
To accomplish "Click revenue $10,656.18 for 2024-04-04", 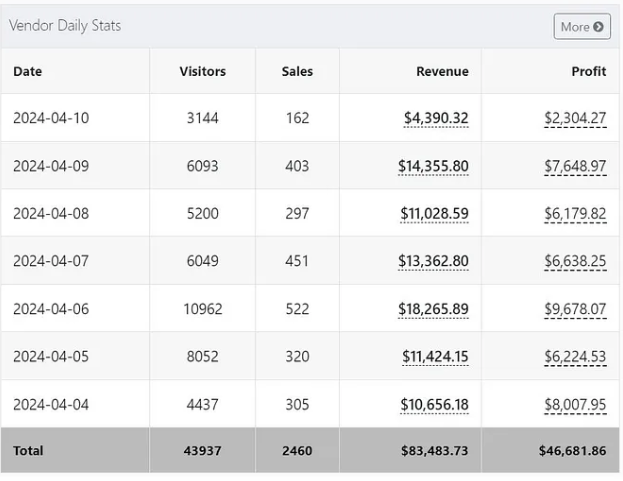I will pyautogui.click(x=433, y=404).
